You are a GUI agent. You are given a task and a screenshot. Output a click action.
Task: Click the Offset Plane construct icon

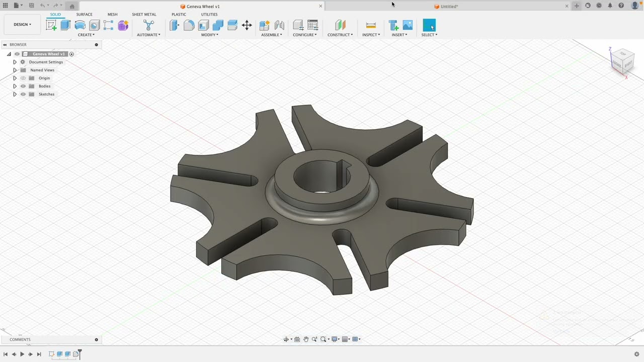click(x=340, y=25)
